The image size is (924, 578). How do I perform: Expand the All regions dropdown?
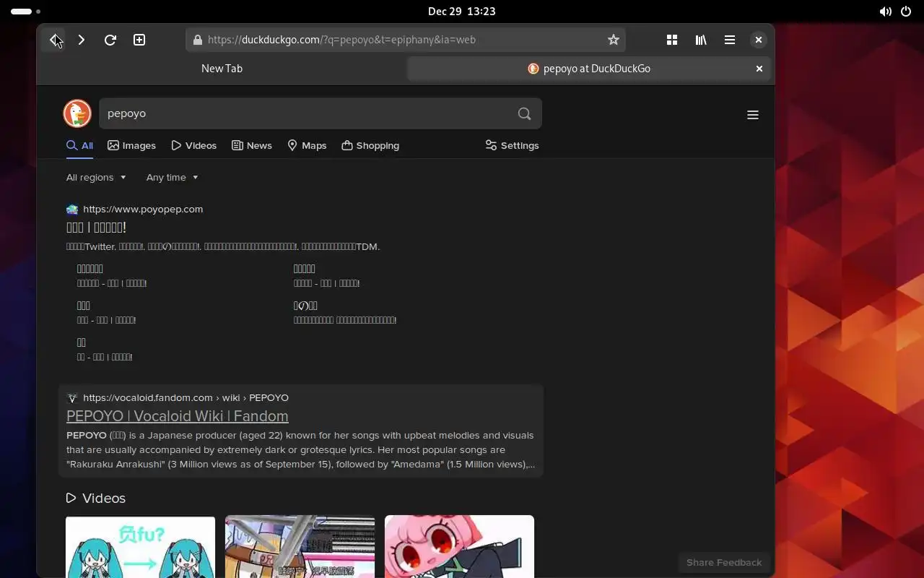96,177
